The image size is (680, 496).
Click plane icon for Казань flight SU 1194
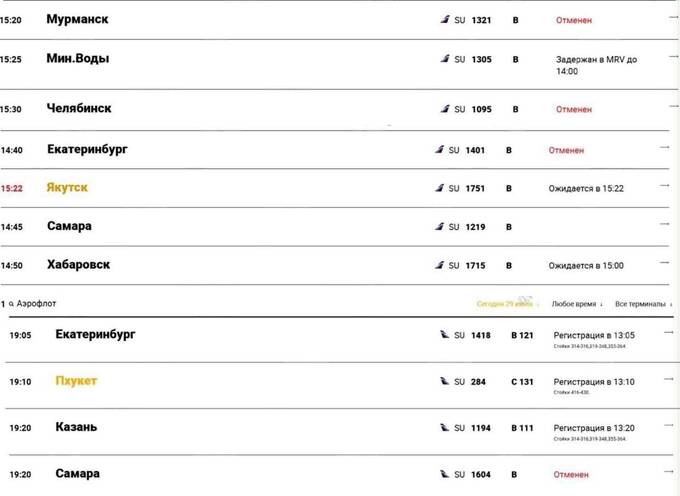(x=445, y=427)
